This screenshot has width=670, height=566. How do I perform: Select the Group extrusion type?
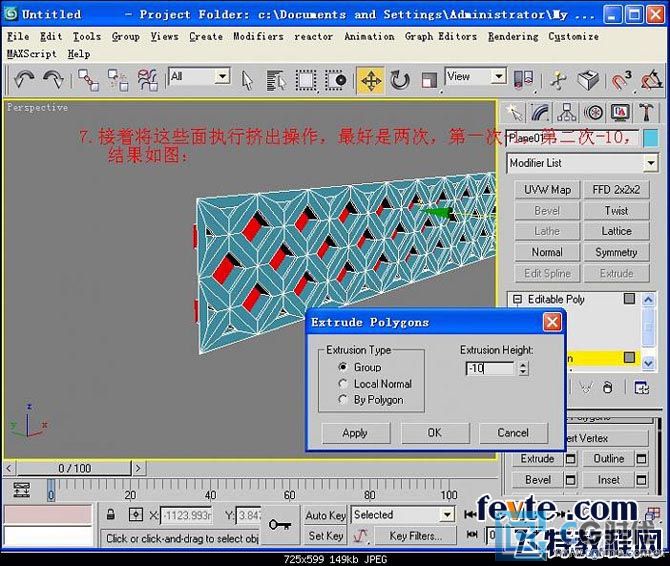pyautogui.click(x=359, y=367)
